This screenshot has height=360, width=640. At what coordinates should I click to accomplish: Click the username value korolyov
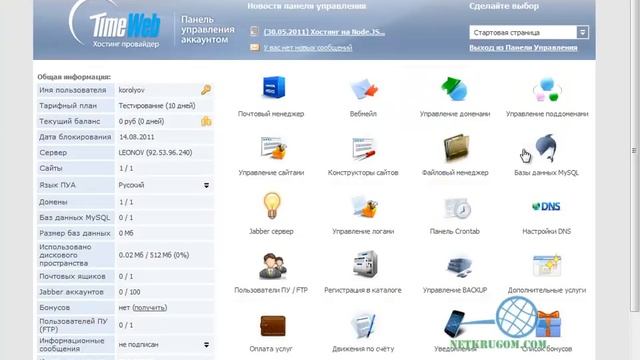131,90
